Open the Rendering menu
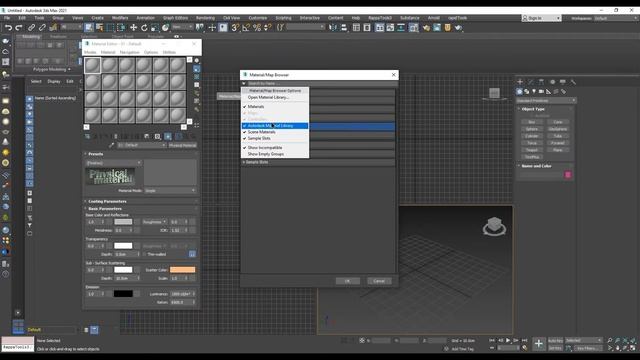This screenshot has width=640, height=360. point(205,18)
